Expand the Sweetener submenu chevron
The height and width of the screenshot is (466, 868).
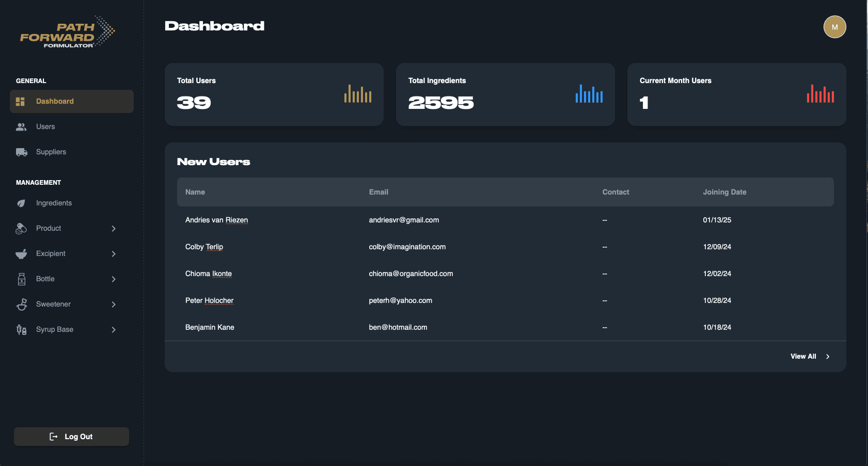pyautogui.click(x=114, y=304)
